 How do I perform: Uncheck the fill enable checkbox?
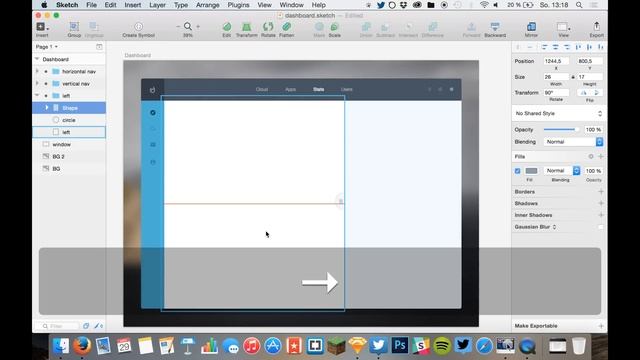coord(517,171)
